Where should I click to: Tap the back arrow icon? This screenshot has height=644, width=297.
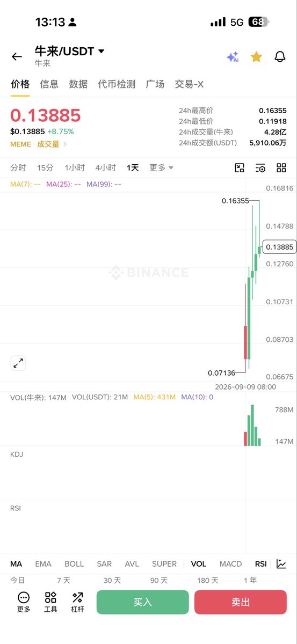tap(17, 56)
